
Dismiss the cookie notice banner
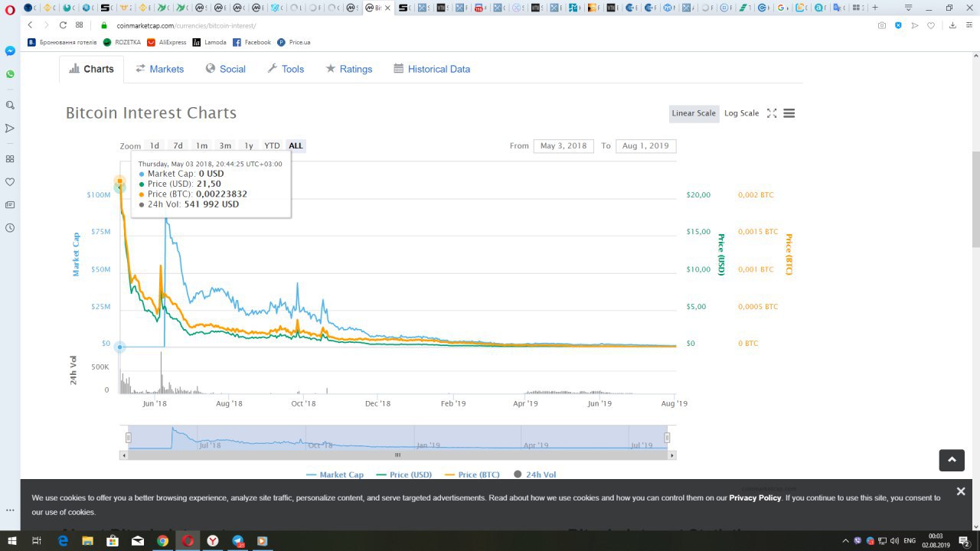pyautogui.click(x=961, y=491)
